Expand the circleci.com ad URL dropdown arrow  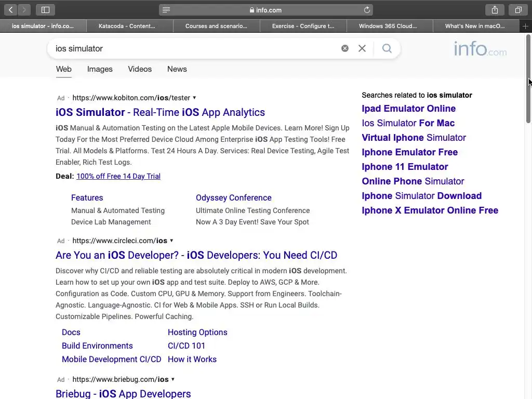point(171,241)
